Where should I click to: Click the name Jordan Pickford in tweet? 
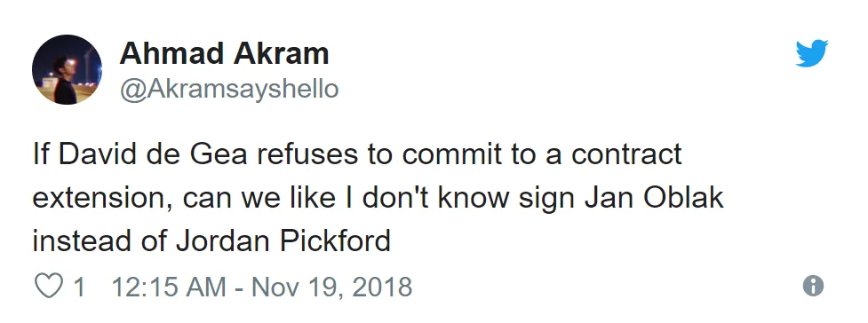[283, 241]
